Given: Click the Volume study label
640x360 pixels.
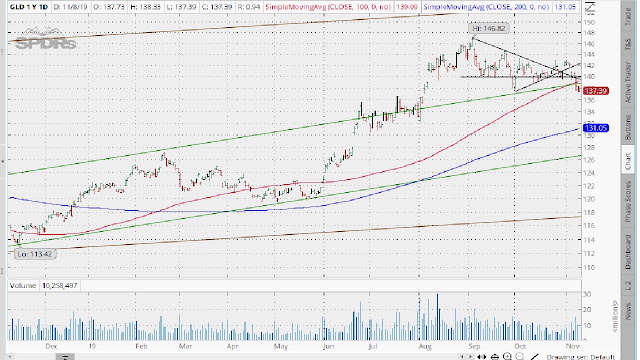Looking at the screenshot, I should (x=23, y=285).
